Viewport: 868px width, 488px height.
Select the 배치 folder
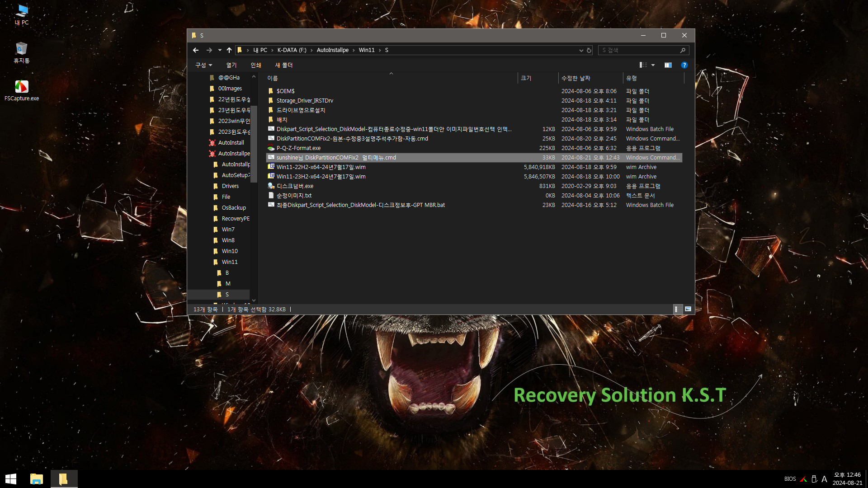point(474,120)
